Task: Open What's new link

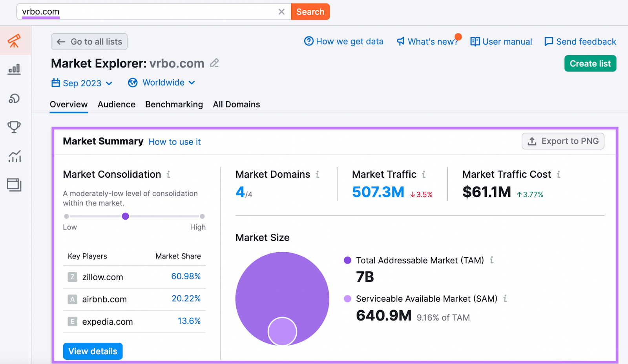Action: pos(427,41)
